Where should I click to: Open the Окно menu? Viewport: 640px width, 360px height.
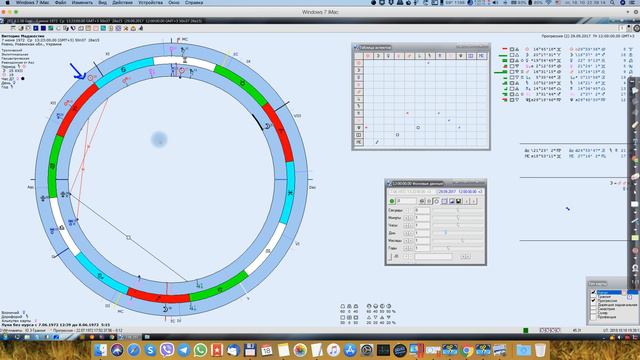point(174,2)
